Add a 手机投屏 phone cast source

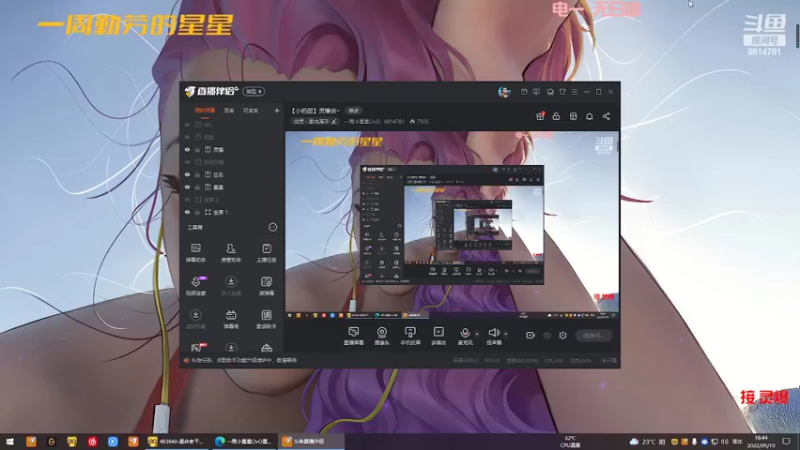click(410, 336)
